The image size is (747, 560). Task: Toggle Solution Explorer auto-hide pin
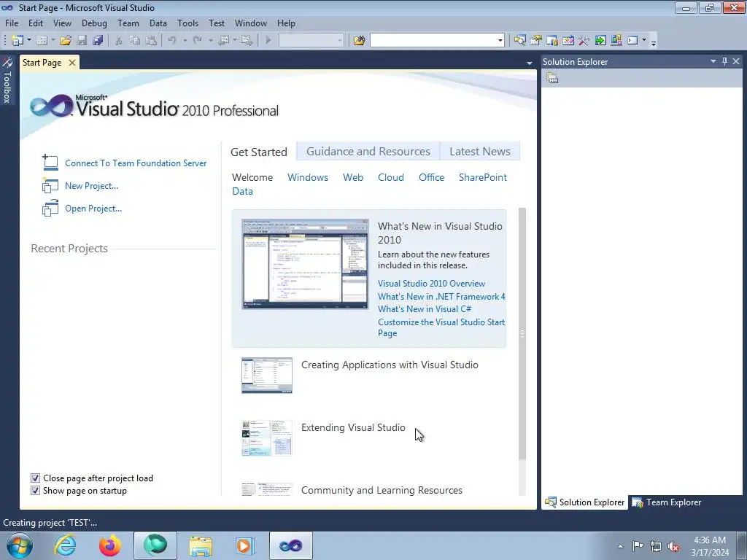724,61
